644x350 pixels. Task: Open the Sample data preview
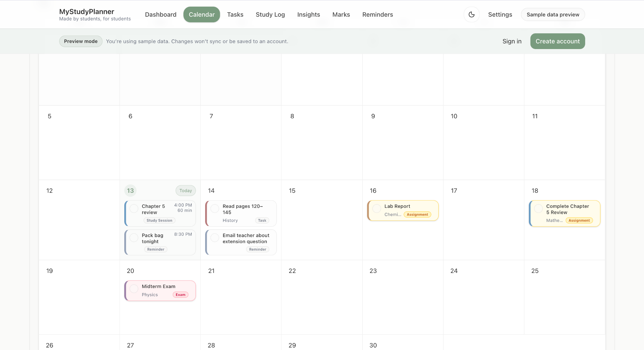pos(552,14)
